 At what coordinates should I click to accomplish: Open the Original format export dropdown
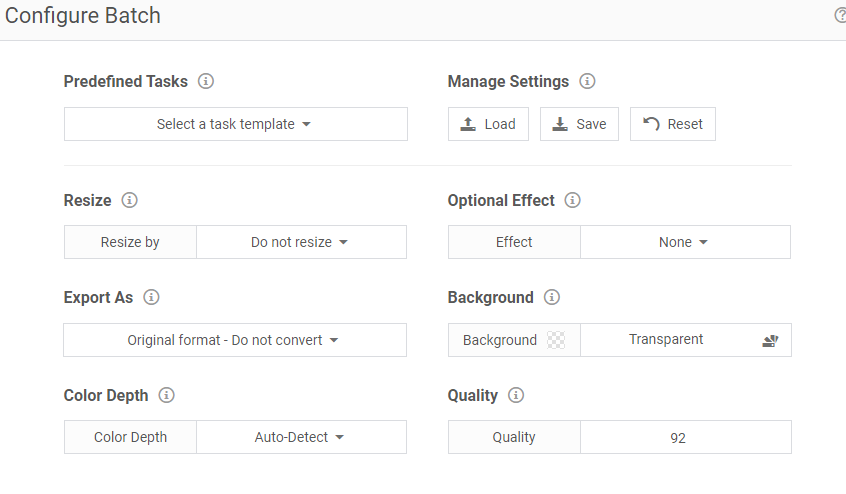click(235, 340)
